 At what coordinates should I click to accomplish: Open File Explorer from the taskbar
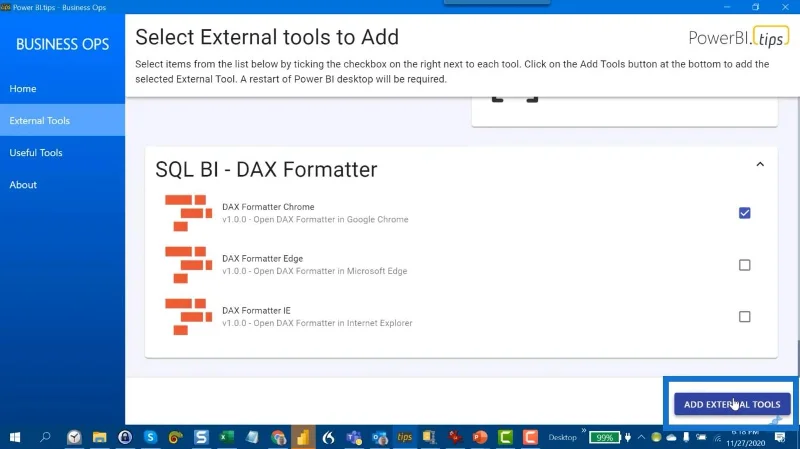[99, 437]
